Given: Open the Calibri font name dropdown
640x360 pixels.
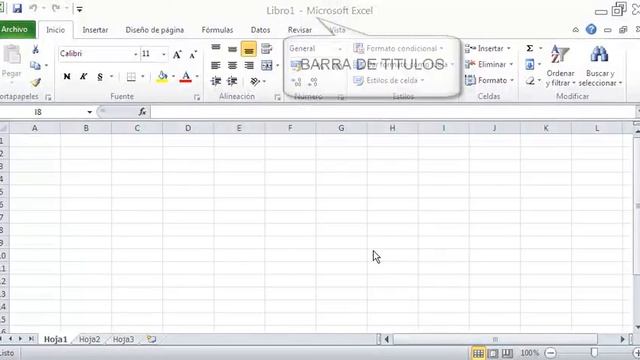Looking at the screenshot, I should (135, 54).
